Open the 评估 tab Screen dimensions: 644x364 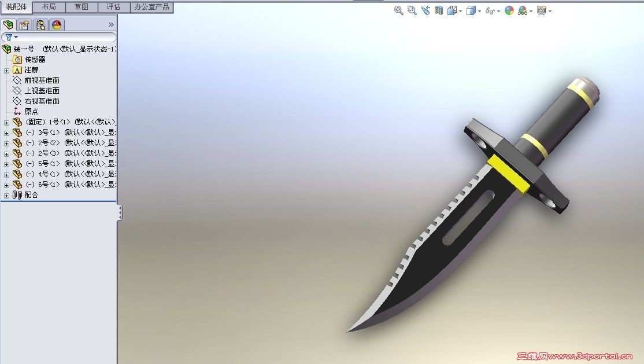click(114, 7)
